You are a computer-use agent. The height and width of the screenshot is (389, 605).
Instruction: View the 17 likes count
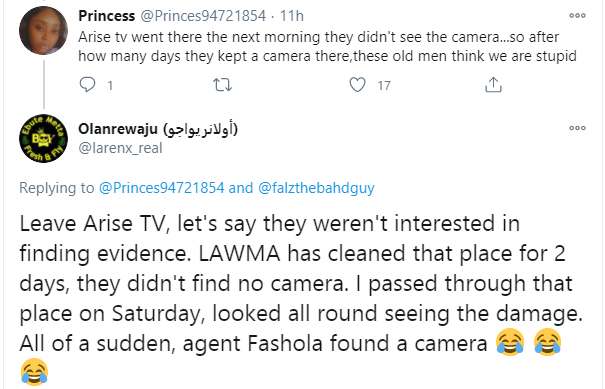[x=384, y=85]
